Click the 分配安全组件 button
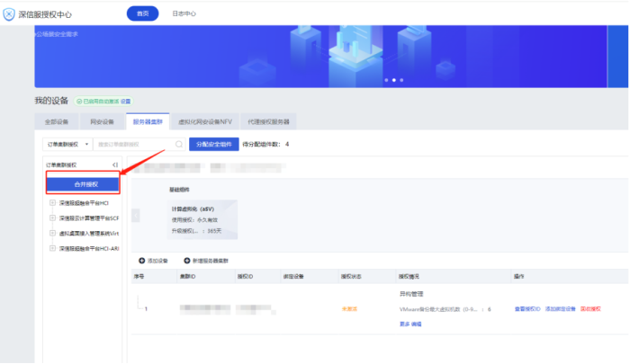The width and height of the screenshot is (630, 364). click(213, 144)
